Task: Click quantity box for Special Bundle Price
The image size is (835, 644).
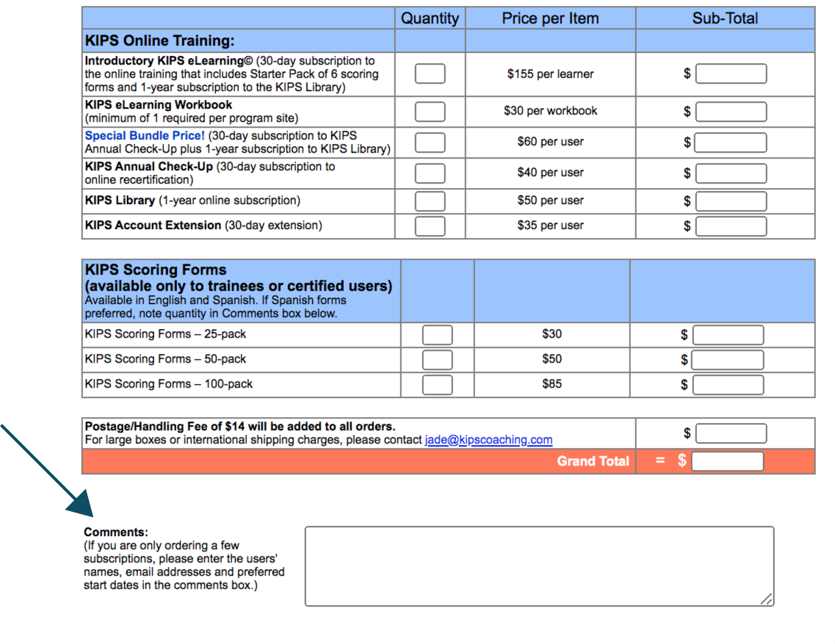Action: tap(430, 142)
